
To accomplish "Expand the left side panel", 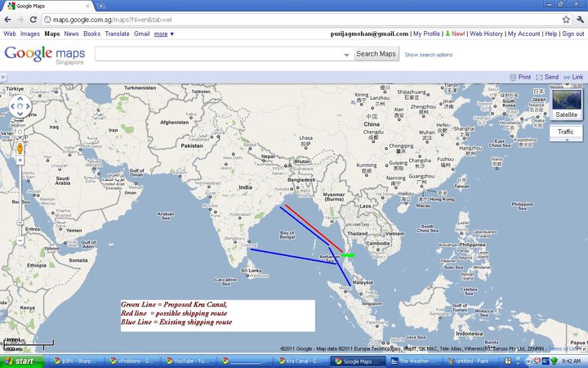I will click(x=3, y=77).
